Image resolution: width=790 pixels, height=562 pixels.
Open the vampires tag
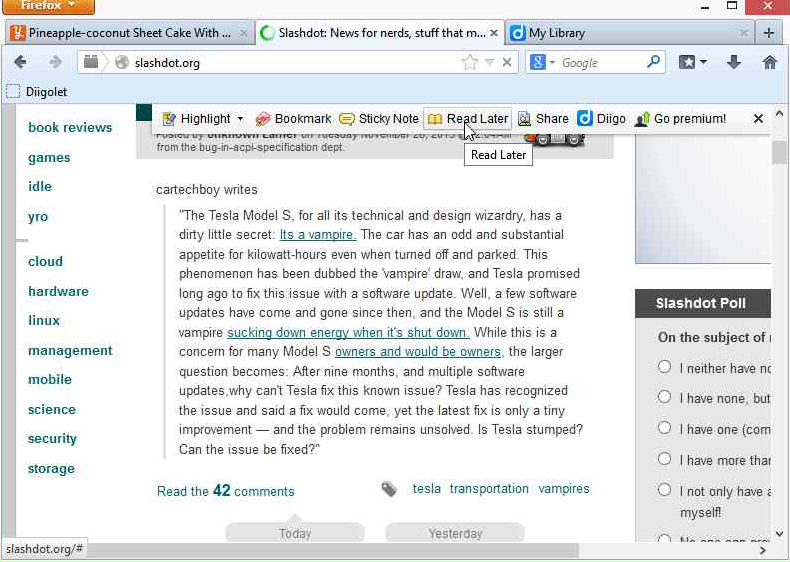point(564,489)
